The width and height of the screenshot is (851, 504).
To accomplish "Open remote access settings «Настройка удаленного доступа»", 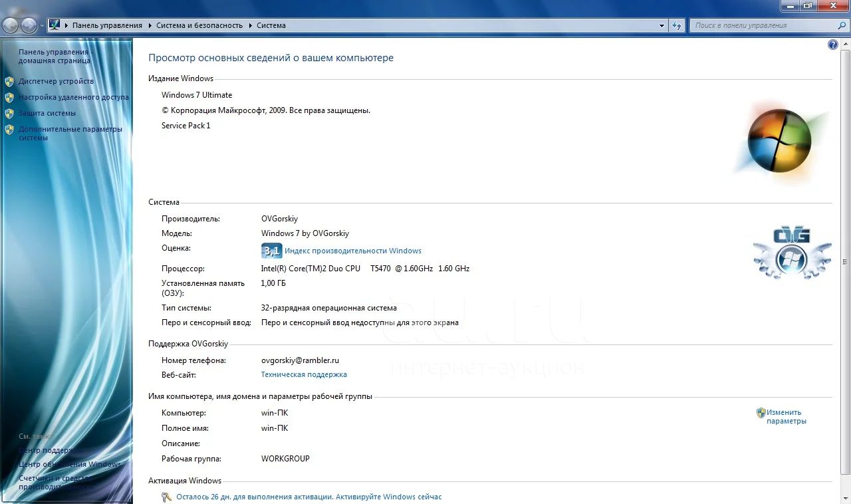I will tap(74, 97).
